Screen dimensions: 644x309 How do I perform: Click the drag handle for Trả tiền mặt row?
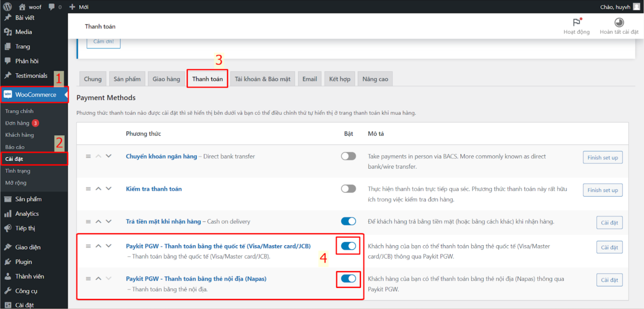(88, 221)
